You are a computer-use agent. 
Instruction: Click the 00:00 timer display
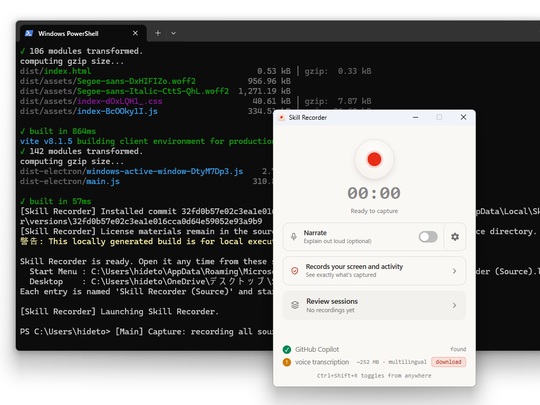click(374, 193)
